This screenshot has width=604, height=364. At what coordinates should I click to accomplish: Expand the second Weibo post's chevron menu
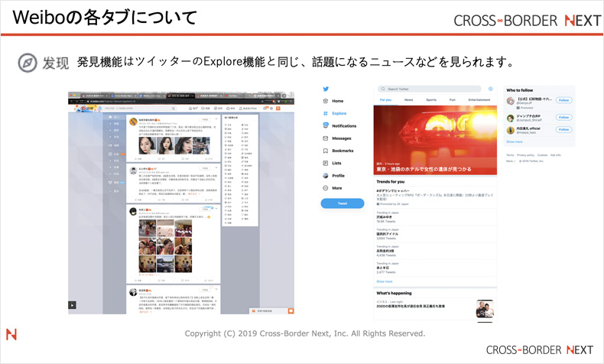tap(216, 168)
